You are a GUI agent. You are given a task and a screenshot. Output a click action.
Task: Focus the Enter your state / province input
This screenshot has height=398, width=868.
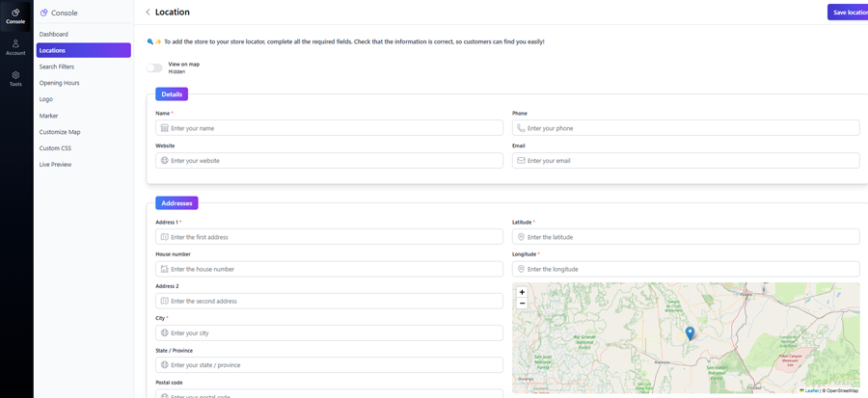pos(330,365)
